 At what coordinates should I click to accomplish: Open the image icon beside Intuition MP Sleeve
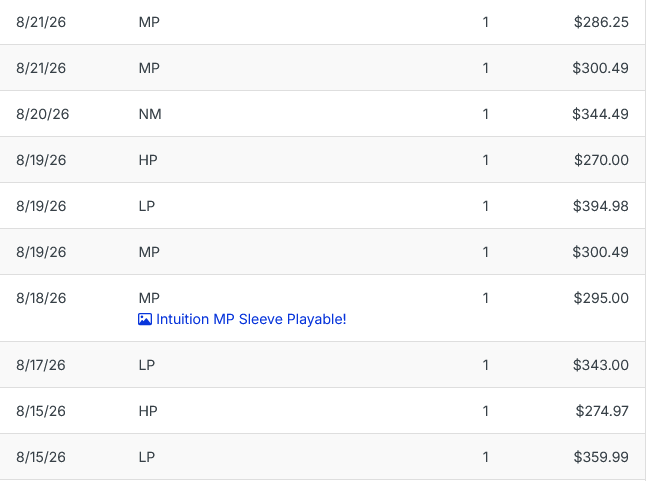click(x=145, y=319)
